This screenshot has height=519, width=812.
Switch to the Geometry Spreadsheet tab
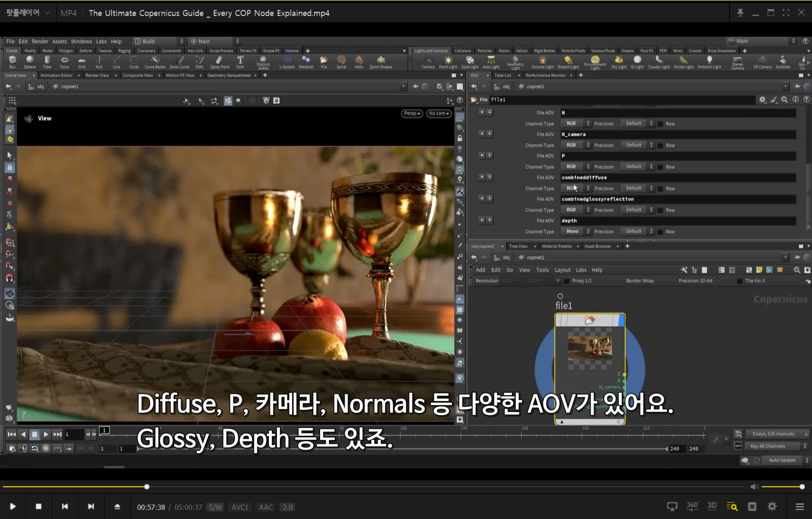pos(229,75)
